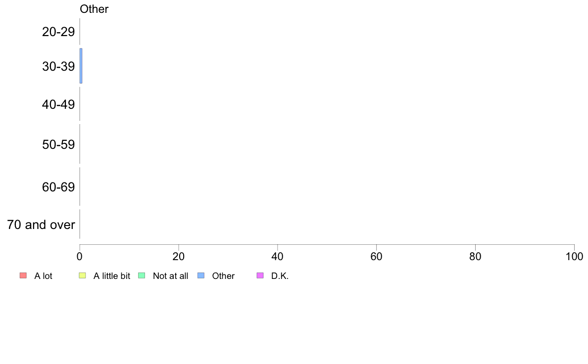Screen dimensions: 588x364
Task: Click the 'Other' chart title
Action: coord(94,9)
